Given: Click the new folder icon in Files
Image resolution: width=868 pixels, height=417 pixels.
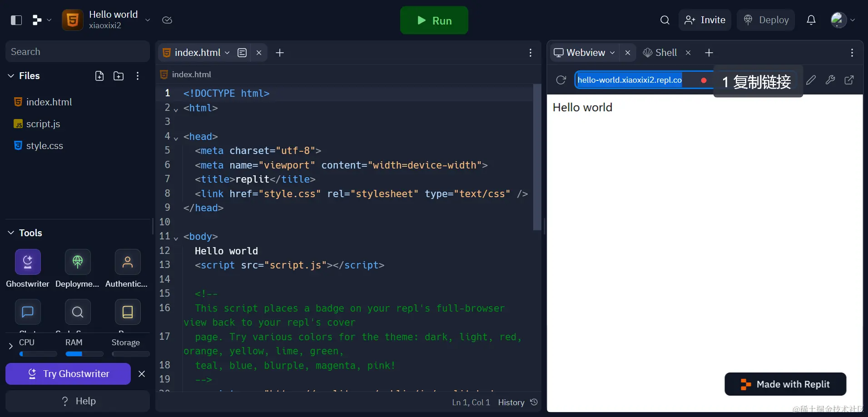Looking at the screenshot, I should (x=119, y=76).
